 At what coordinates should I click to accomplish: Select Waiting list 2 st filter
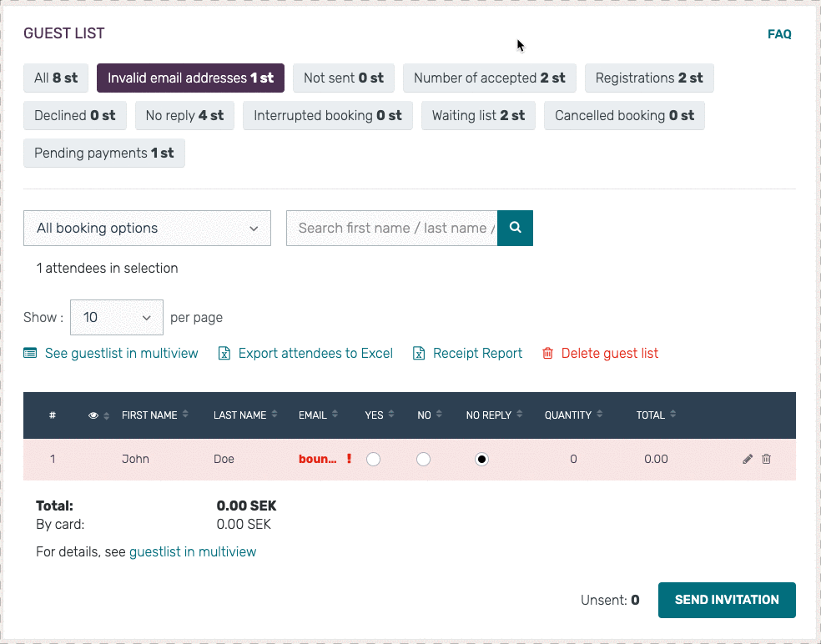pyautogui.click(x=479, y=116)
